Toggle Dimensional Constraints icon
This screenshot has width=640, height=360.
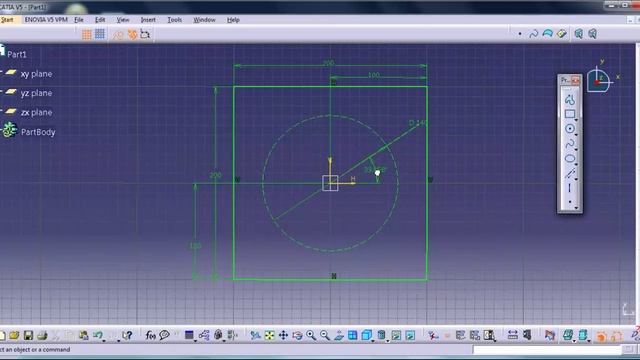click(145, 34)
